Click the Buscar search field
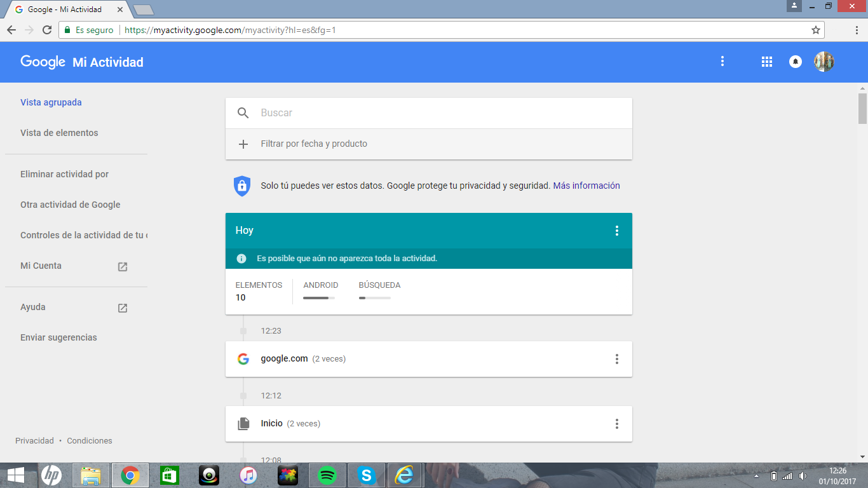Screen dimensions: 868x488 click(x=429, y=113)
